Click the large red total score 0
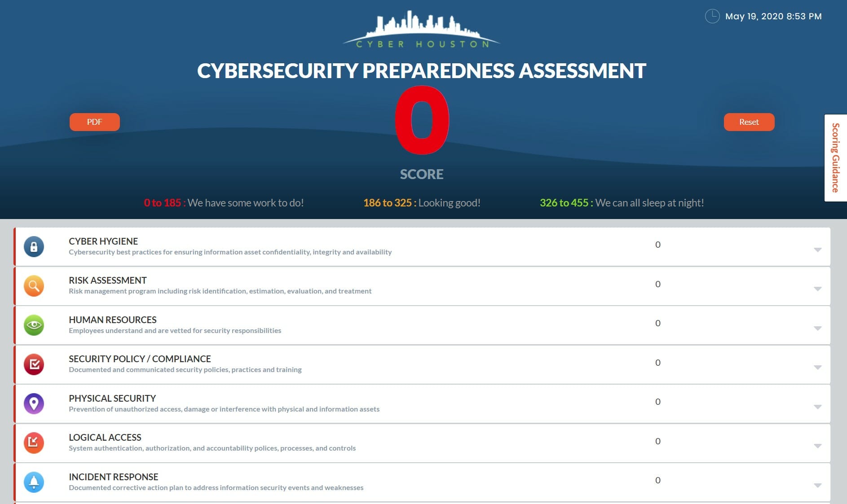This screenshot has height=504, width=847. [x=422, y=120]
